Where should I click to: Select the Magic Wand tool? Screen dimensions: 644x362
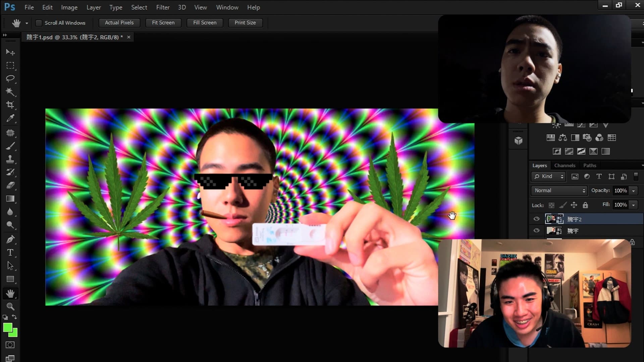10,92
